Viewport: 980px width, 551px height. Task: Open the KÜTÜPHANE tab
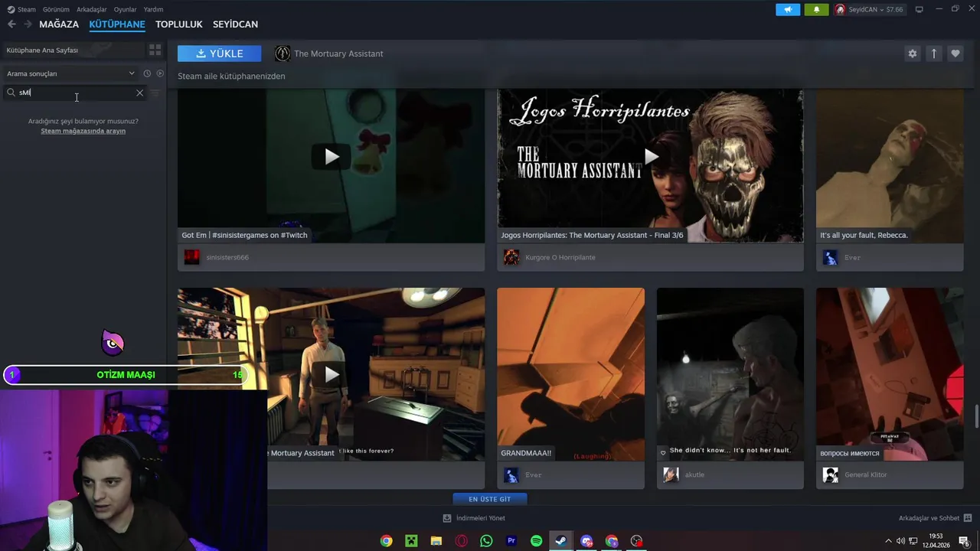point(117,24)
